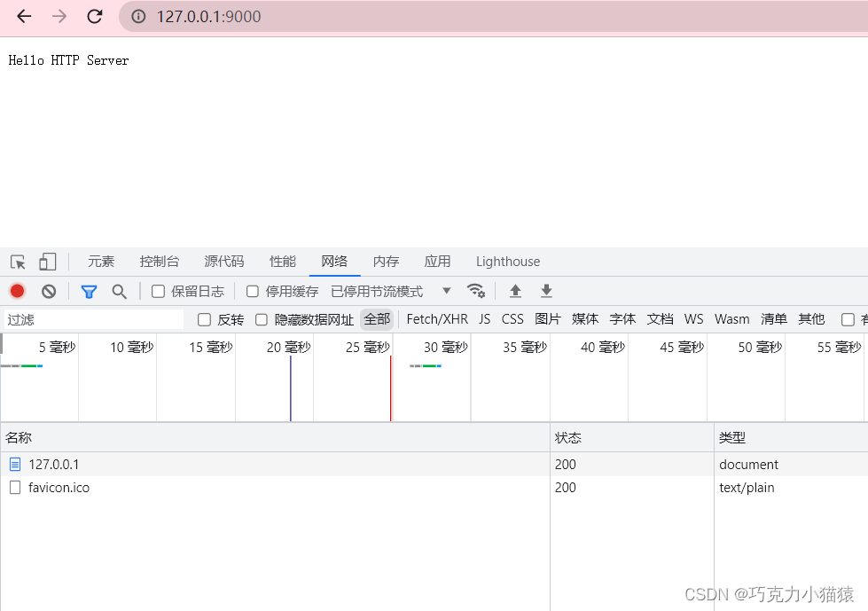Focus the address bar showing 127.0.0.1:9000
The width and height of the screenshot is (868, 611).
pyautogui.click(x=493, y=17)
